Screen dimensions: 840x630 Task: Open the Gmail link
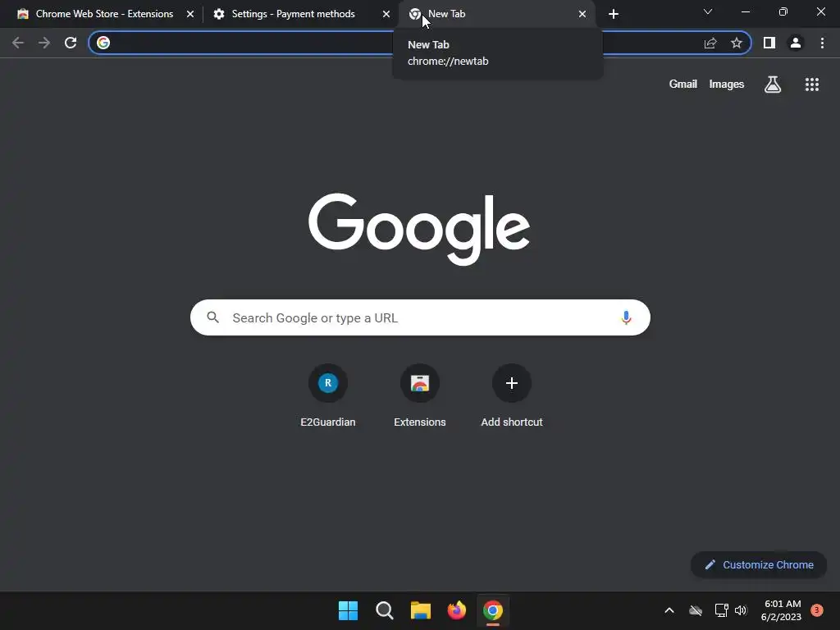tap(683, 84)
